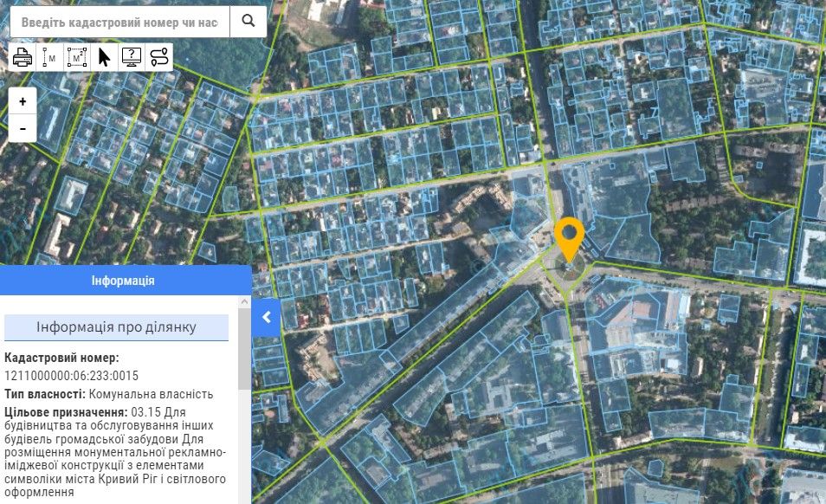Click cadastral number 1211000000:06:233:0015 text
Screen dimensions: 826x504
pos(72,376)
